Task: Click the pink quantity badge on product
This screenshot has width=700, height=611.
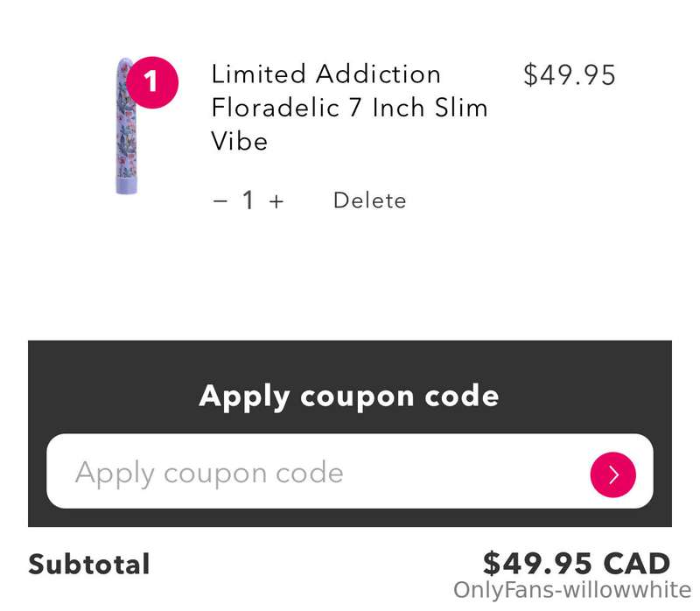Action: (x=151, y=82)
